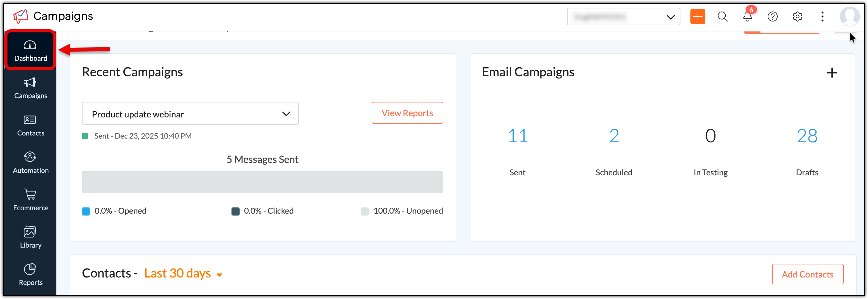868x299 pixels.
Task: Click the Add Contacts button
Action: (x=807, y=274)
